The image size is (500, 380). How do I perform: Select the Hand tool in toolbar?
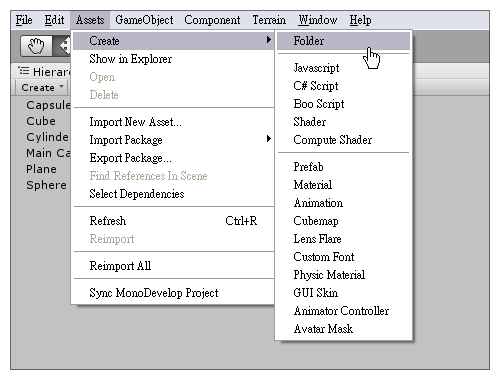pos(36,46)
